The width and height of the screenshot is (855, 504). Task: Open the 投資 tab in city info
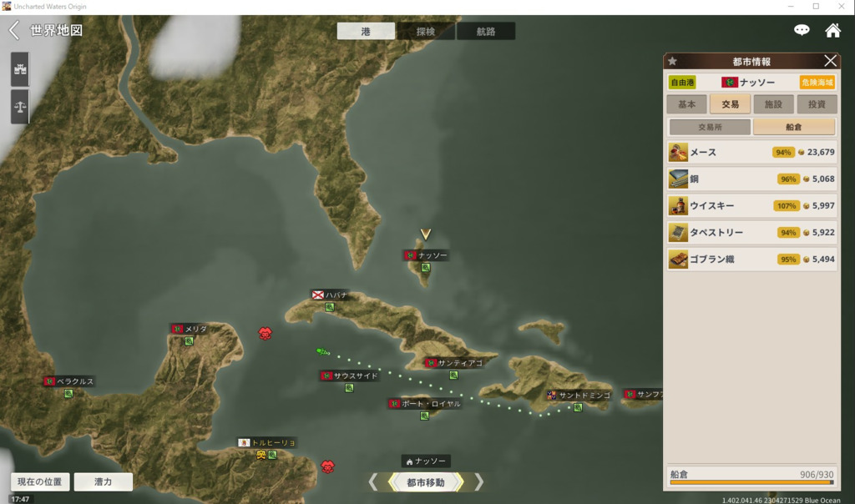[817, 104]
